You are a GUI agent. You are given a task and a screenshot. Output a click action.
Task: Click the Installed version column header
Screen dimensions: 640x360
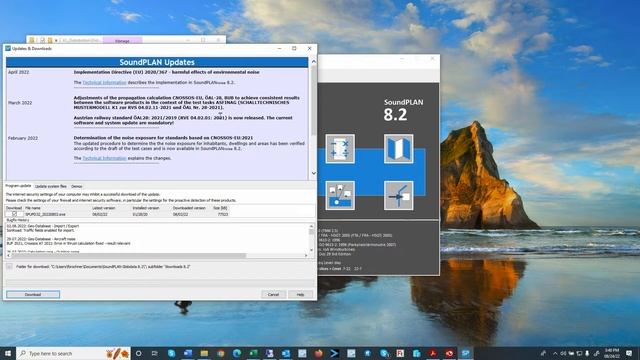[146, 208]
